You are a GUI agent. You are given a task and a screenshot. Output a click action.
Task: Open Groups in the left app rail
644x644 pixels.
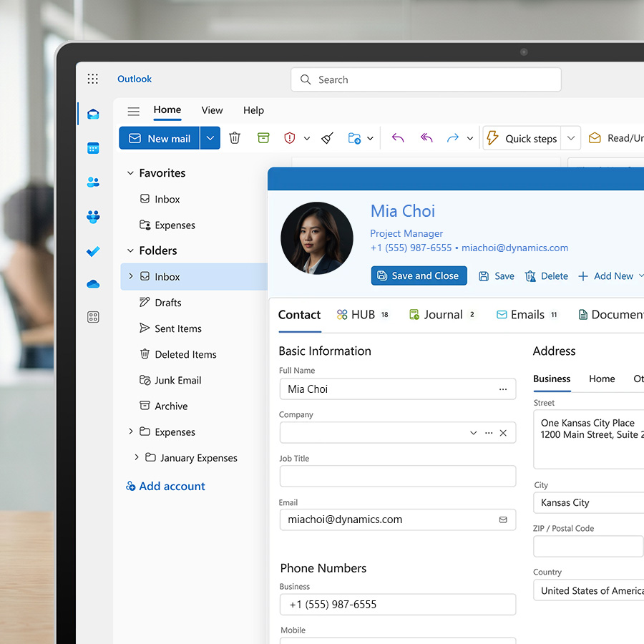click(x=93, y=216)
